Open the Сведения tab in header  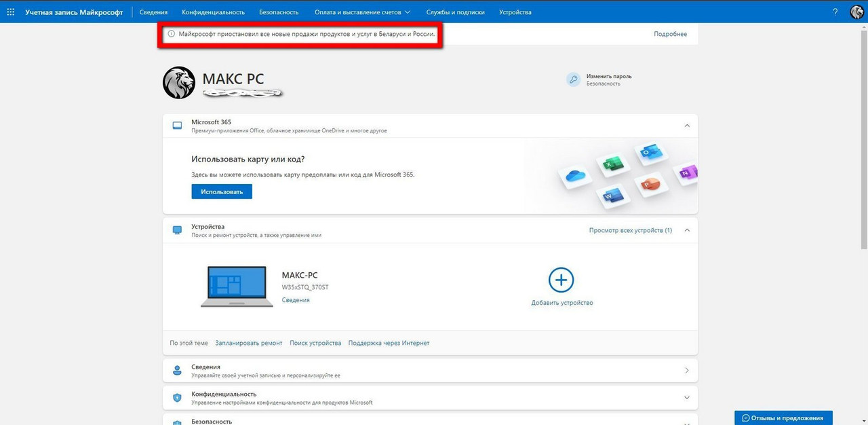(153, 12)
